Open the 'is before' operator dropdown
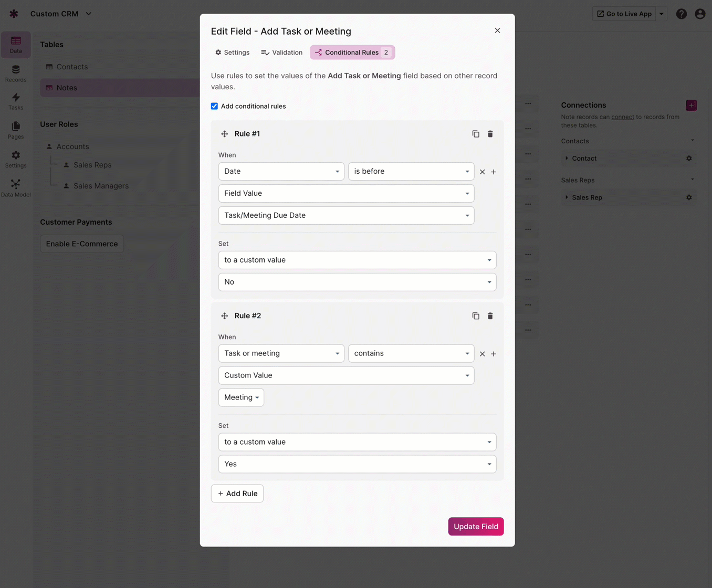The width and height of the screenshot is (712, 588). [411, 171]
